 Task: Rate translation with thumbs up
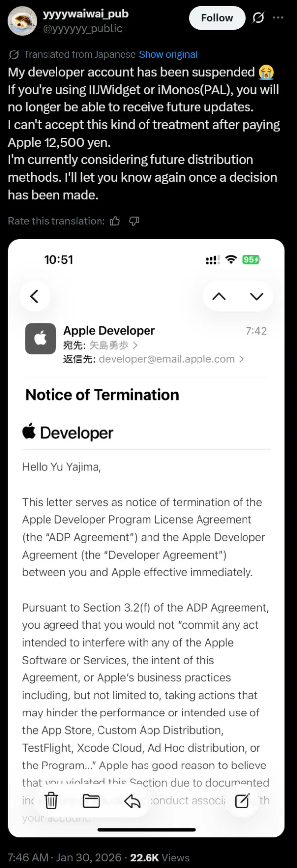pos(115,221)
